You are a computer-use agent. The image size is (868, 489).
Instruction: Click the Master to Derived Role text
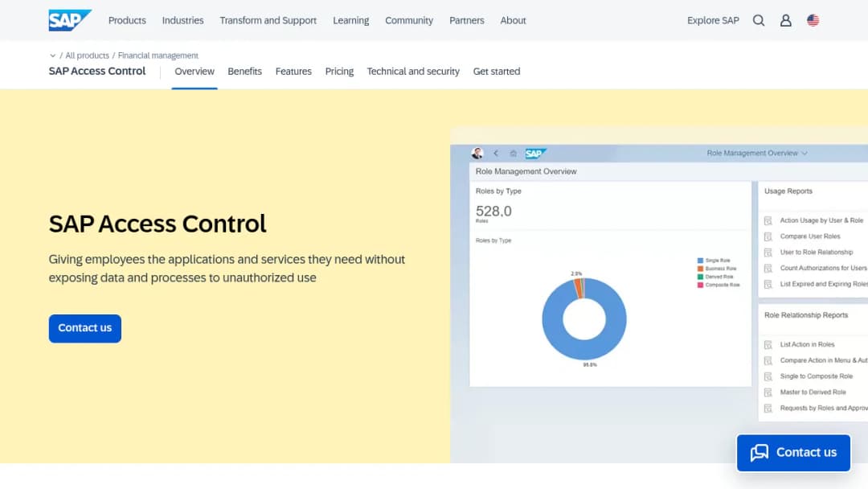pyautogui.click(x=813, y=392)
